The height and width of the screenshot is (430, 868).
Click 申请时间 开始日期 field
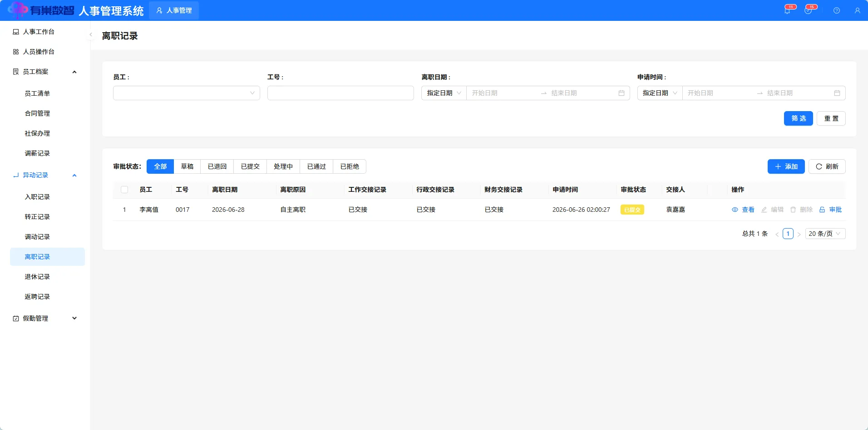719,93
